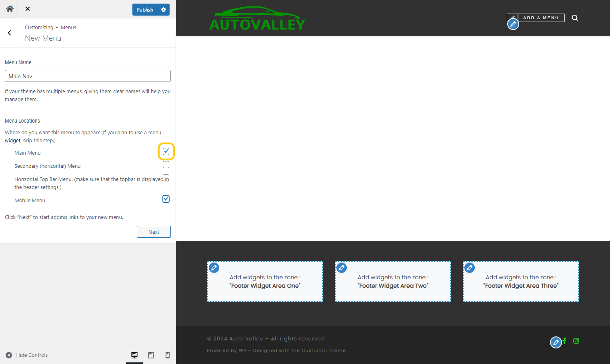Click 'Customizing' breadcrumb text
The width and height of the screenshot is (610, 364).
tap(39, 27)
